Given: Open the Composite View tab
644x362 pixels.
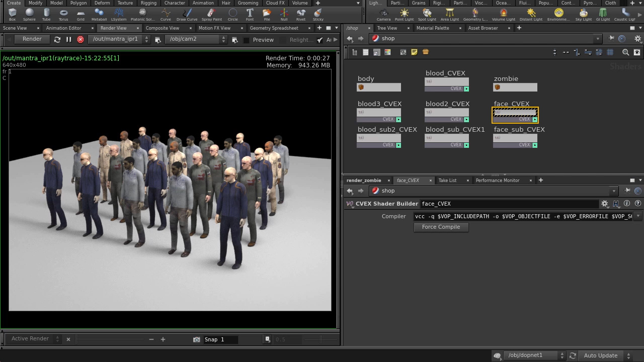Looking at the screenshot, I should pyautogui.click(x=163, y=28).
